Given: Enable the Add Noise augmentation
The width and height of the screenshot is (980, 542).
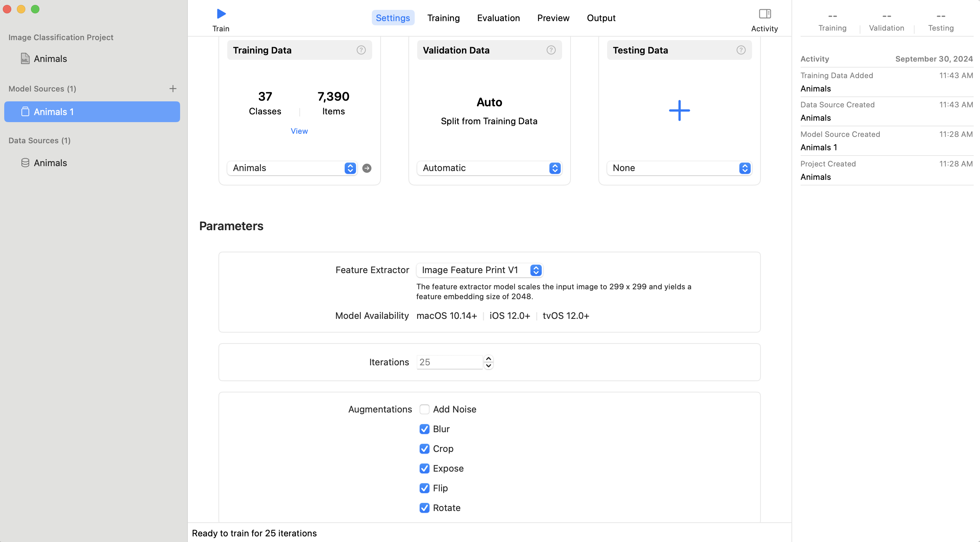Looking at the screenshot, I should (x=424, y=409).
